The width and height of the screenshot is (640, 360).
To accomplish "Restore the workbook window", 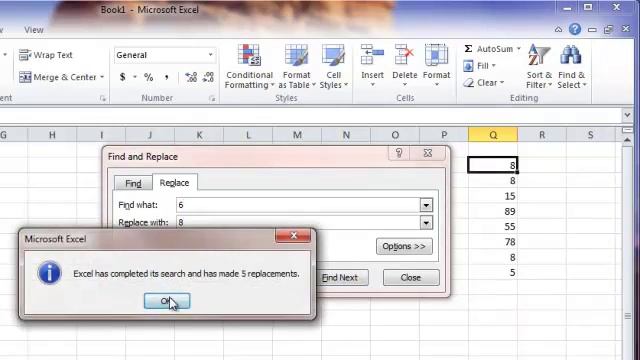I will 608,29.
